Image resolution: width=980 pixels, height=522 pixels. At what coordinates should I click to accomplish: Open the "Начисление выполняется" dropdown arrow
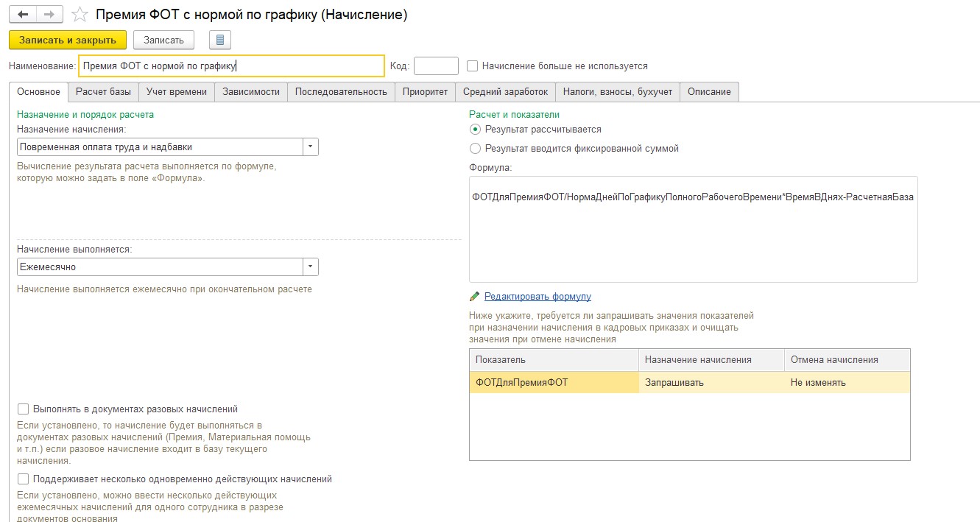[311, 267]
